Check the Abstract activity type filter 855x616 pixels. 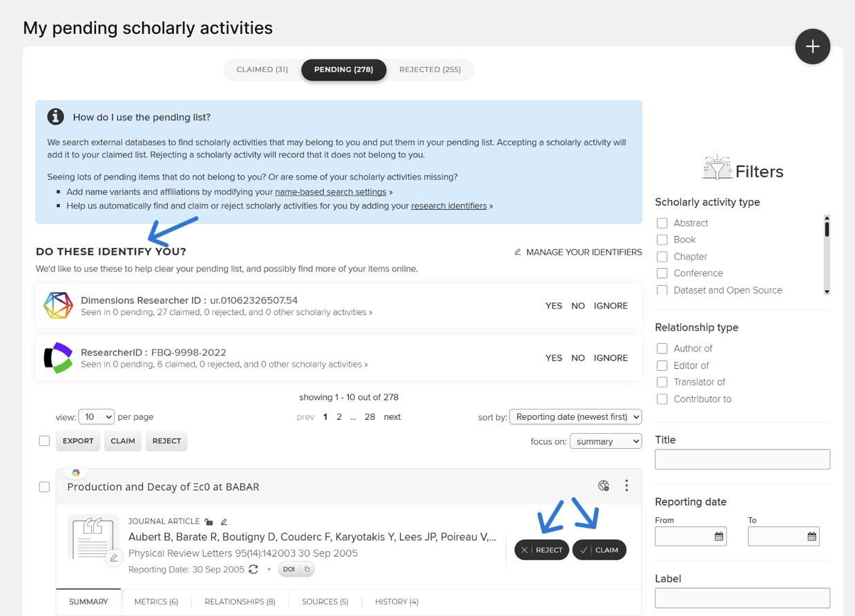(x=662, y=223)
